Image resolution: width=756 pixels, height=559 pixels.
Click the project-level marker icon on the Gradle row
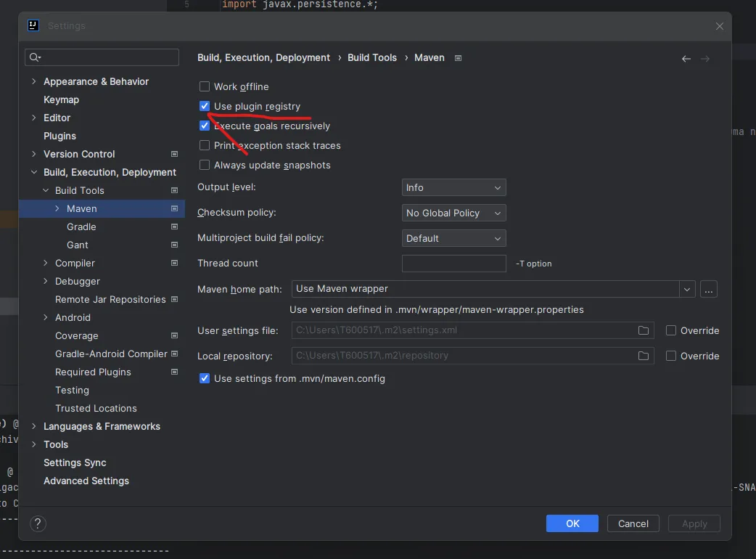pos(175,227)
